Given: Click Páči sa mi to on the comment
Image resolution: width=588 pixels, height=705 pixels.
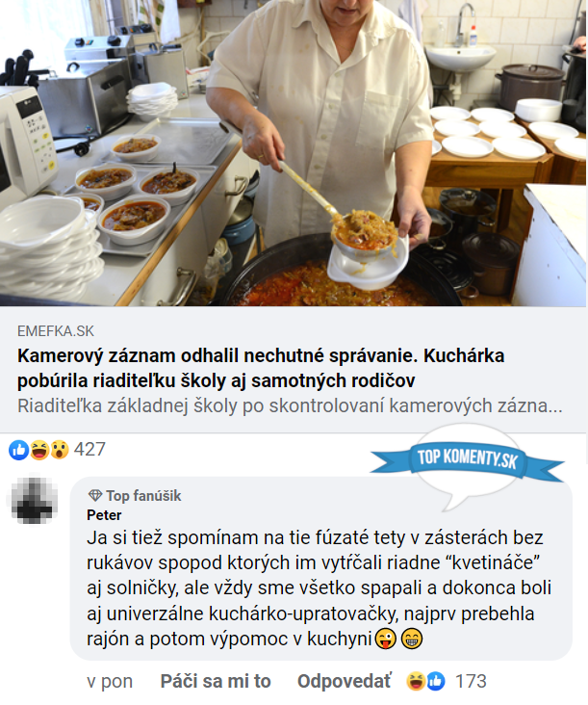Looking at the screenshot, I should 216,681.
